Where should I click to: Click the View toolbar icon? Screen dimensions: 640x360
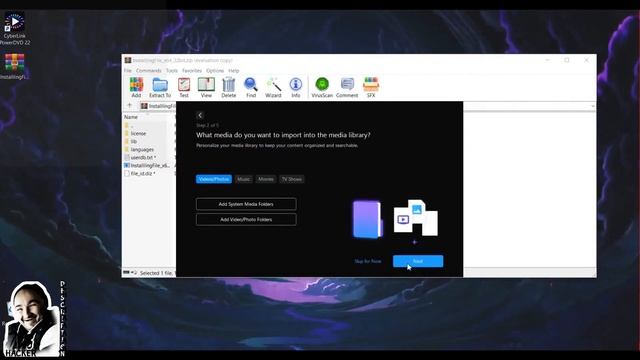point(206,87)
